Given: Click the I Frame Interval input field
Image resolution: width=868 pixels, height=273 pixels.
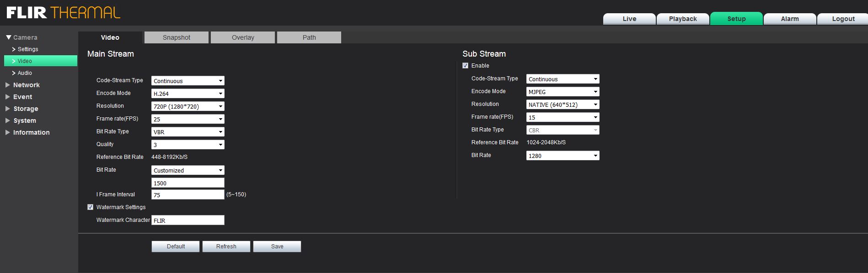Looking at the screenshot, I should click(x=188, y=195).
